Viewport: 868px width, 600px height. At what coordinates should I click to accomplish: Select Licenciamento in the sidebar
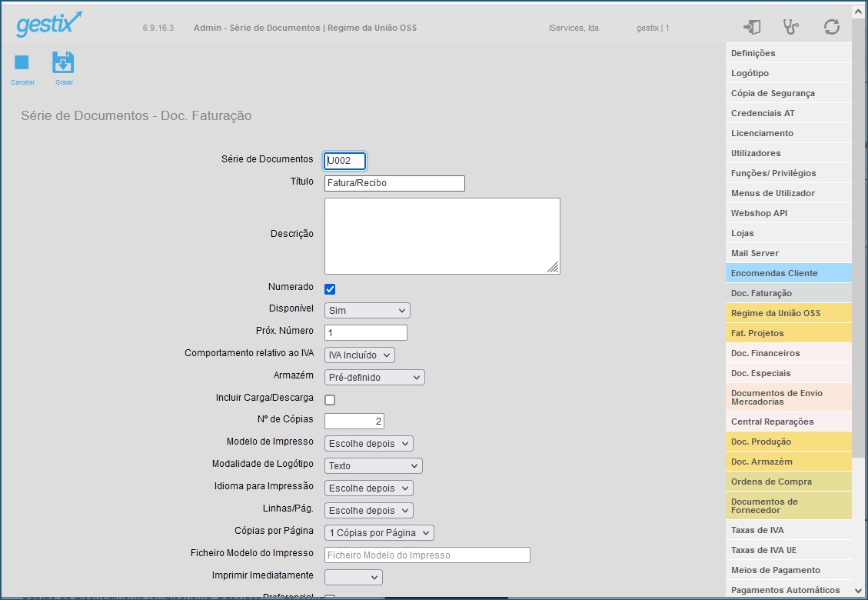point(788,133)
